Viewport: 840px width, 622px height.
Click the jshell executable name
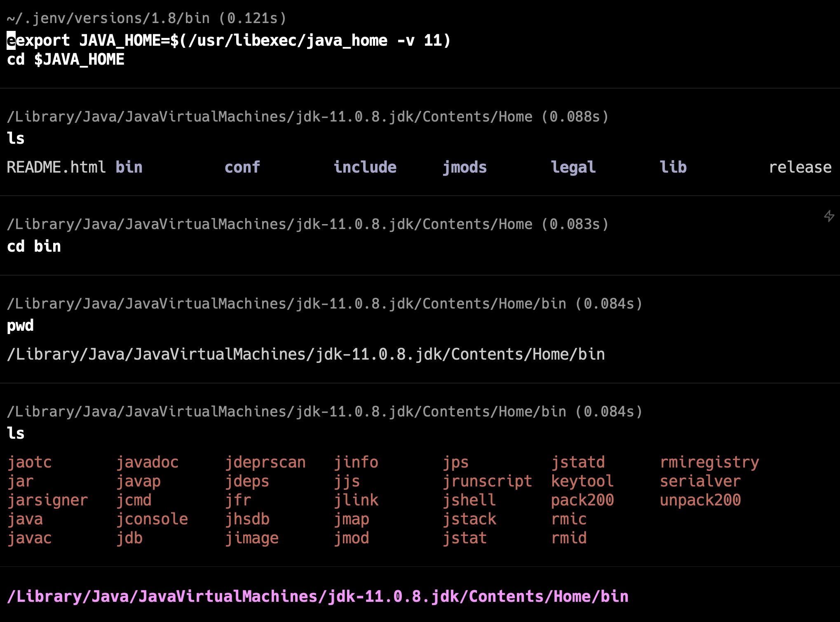469,500
